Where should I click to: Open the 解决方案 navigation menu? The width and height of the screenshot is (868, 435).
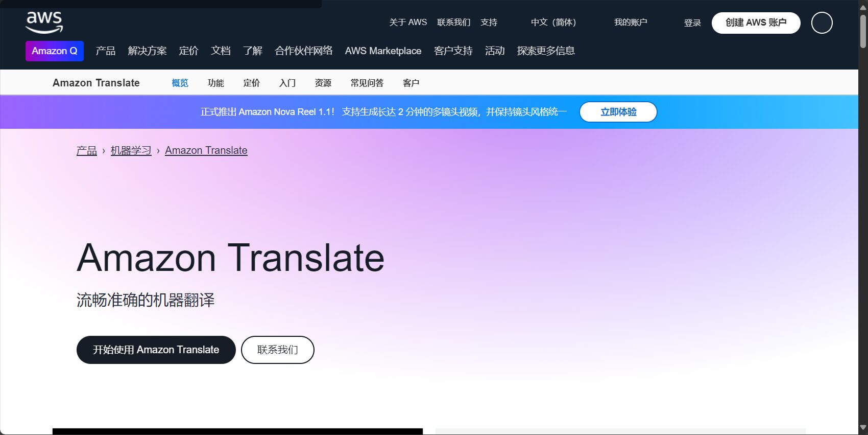(147, 51)
